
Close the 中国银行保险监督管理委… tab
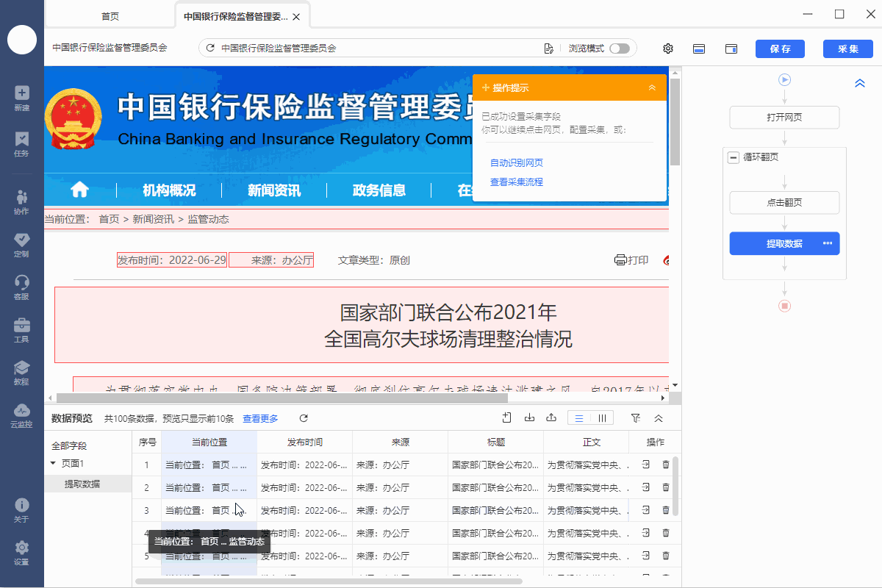click(295, 16)
